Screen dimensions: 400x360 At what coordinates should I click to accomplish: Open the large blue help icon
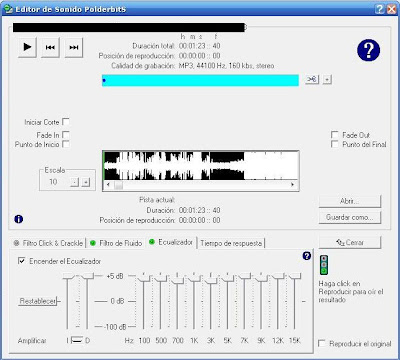click(x=368, y=51)
